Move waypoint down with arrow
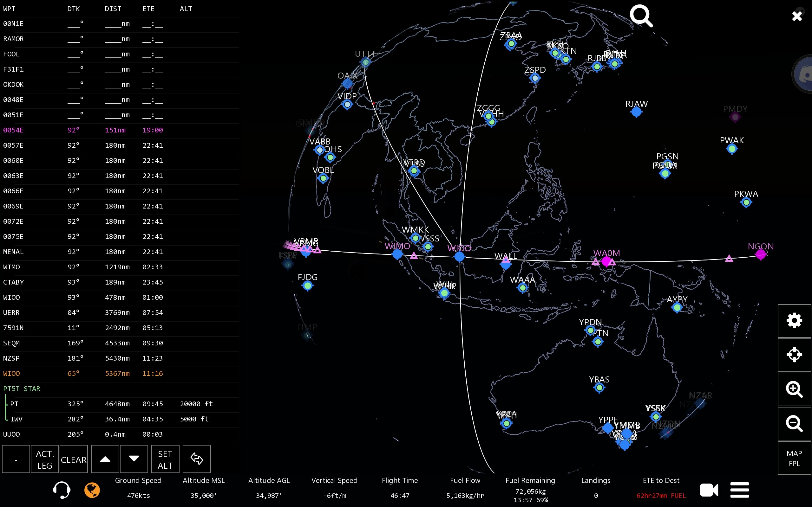This screenshot has height=507, width=812. click(134, 459)
